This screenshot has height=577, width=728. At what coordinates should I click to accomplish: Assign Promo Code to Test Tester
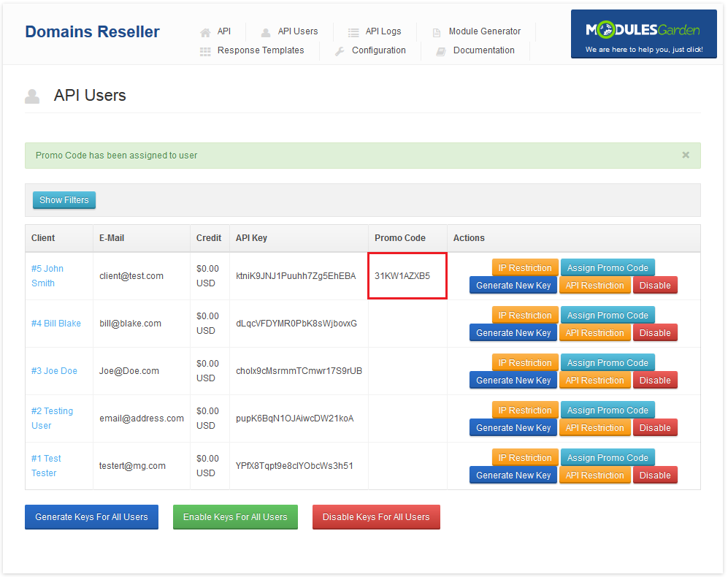(608, 458)
